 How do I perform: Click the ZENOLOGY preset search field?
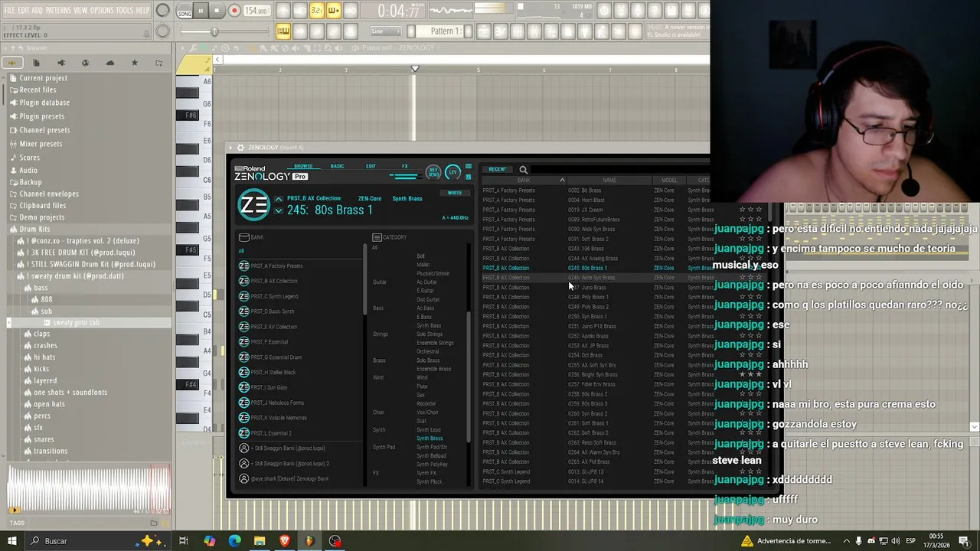tap(620, 170)
